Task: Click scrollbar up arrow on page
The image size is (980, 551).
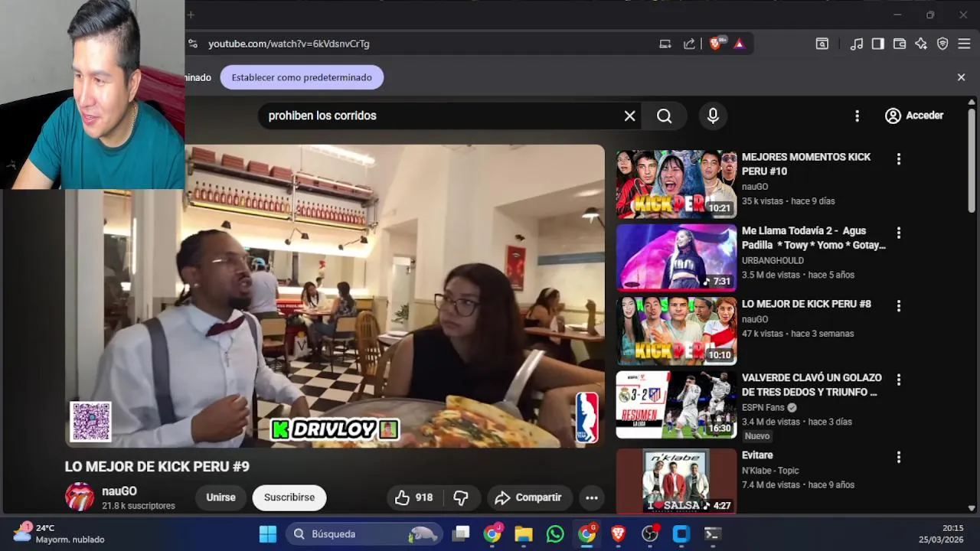Action: (x=972, y=102)
